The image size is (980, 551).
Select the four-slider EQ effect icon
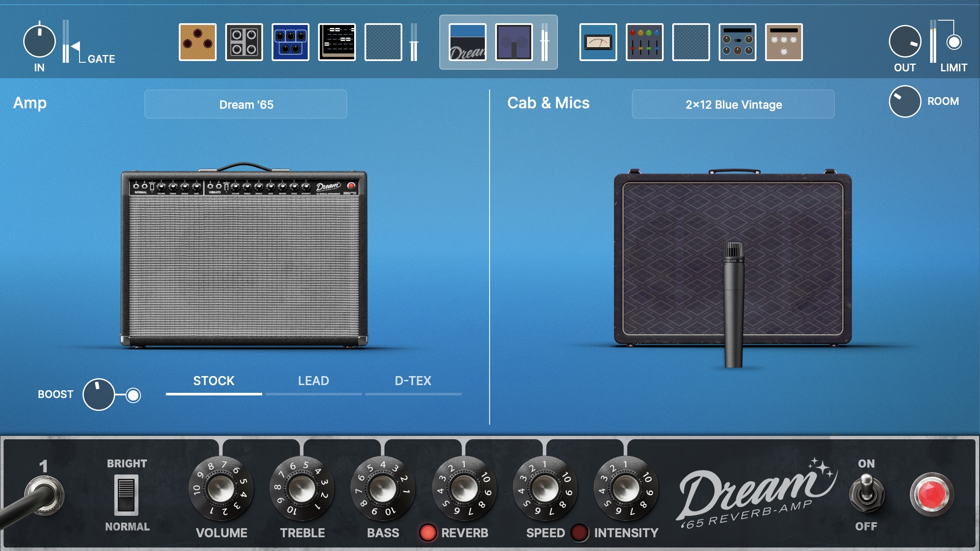644,42
